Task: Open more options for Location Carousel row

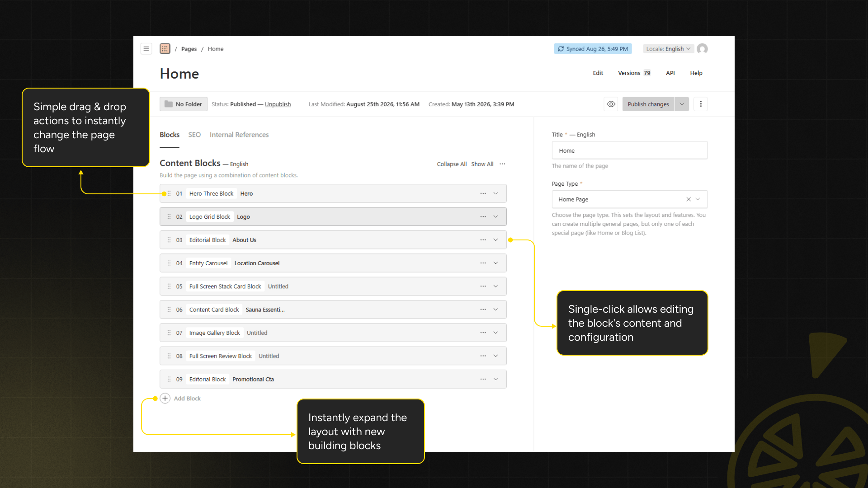Action: tap(483, 263)
